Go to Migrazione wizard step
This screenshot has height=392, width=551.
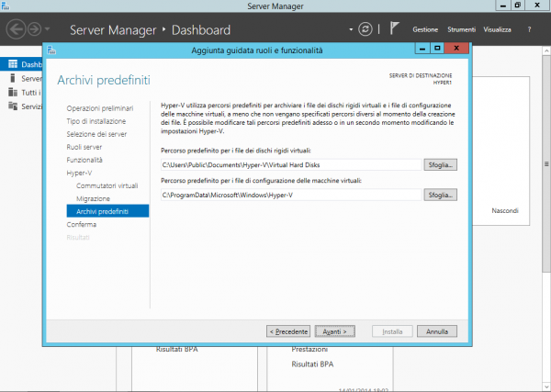93,199
